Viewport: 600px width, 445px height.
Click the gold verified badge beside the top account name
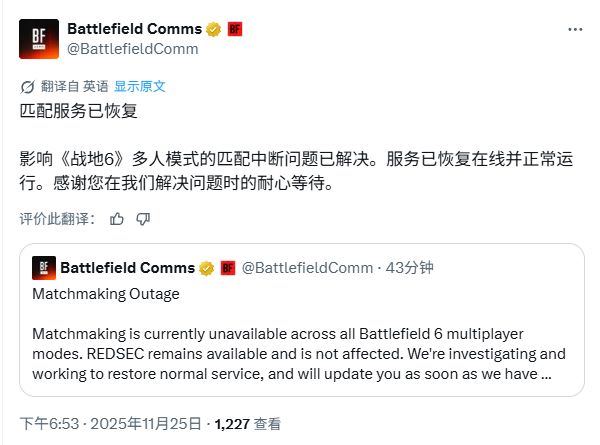213,29
